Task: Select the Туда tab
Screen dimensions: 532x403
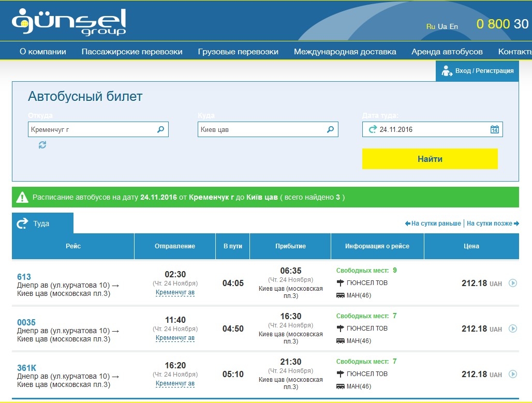Action: point(42,223)
